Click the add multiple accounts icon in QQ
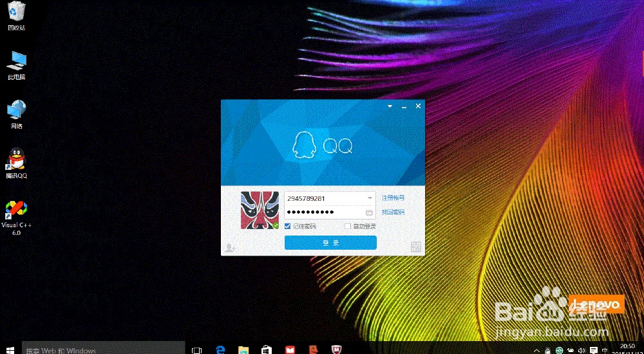 (x=230, y=248)
